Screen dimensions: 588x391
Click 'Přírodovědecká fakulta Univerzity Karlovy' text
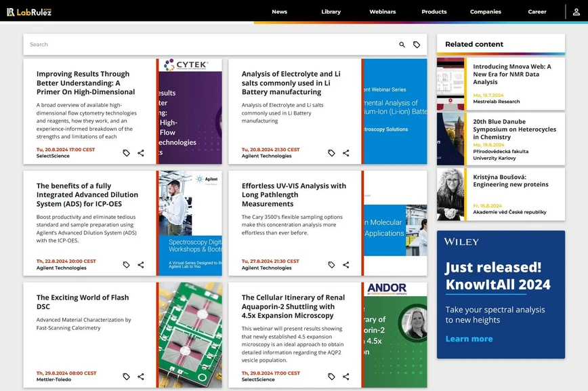click(x=501, y=155)
